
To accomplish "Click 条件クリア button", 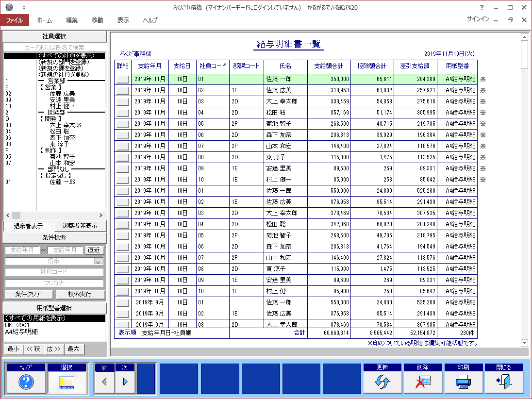I will point(29,294).
